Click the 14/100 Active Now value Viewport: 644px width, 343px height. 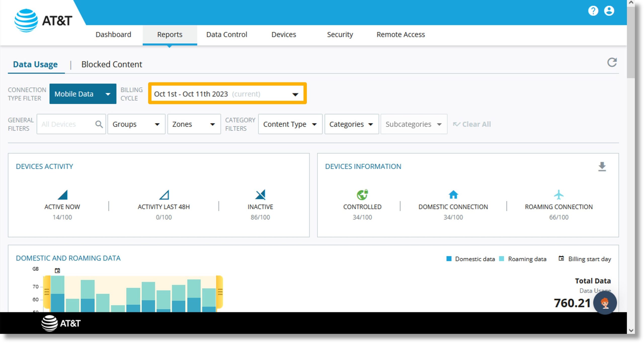click(x=62, y=217)
